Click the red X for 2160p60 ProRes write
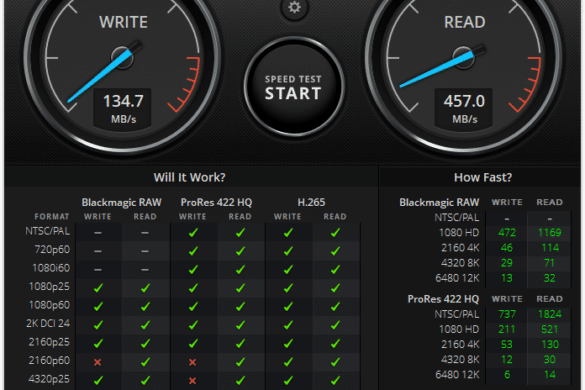 coord(193,362)
